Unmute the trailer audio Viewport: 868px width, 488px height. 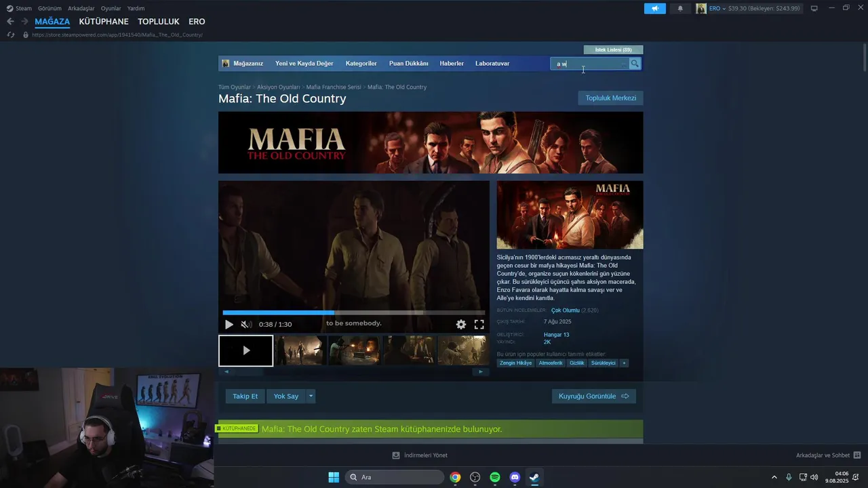coord(246,325)
